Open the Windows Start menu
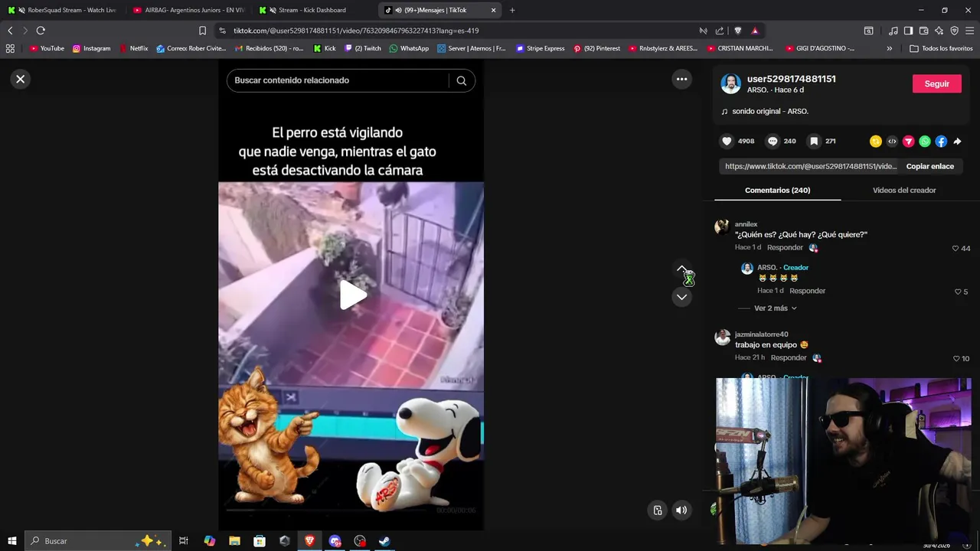 pos(11,541)
